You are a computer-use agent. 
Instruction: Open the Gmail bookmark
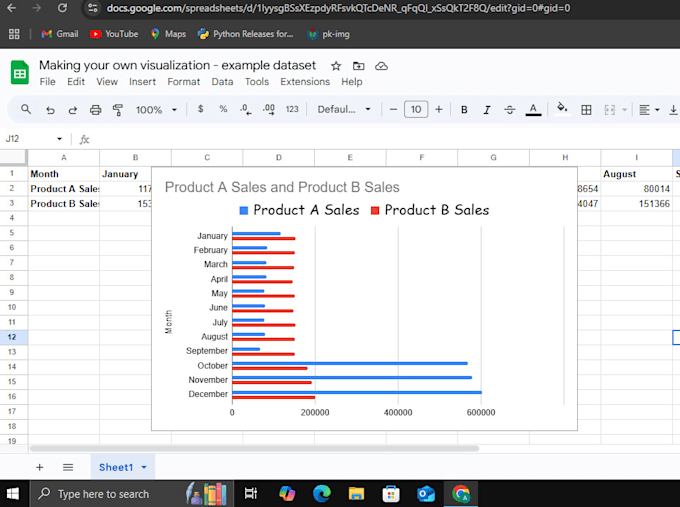click(x=60, y=34)
